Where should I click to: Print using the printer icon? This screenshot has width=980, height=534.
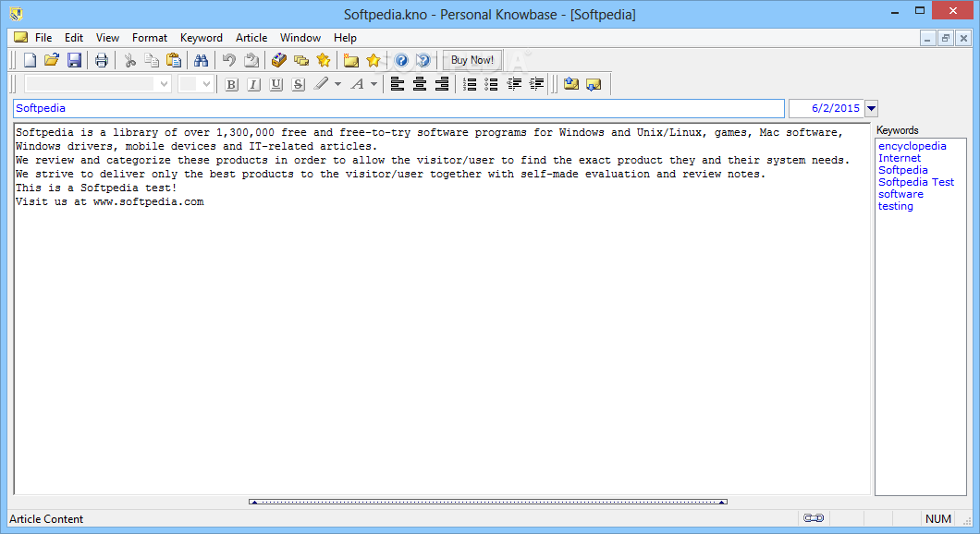[102, 60]
